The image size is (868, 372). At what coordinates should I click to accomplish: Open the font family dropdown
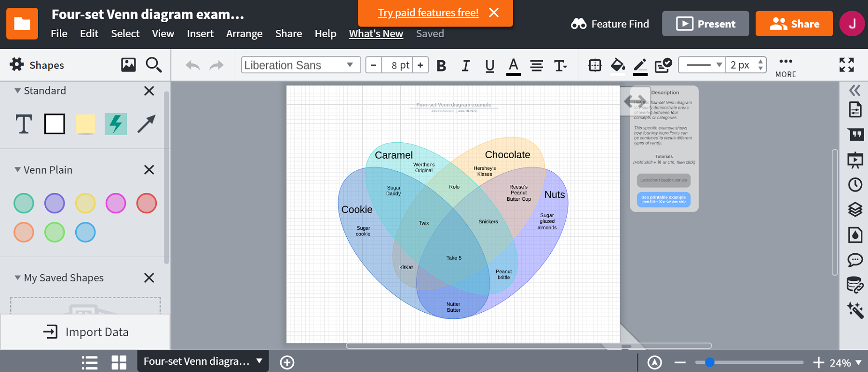pyautogui.click(x=301, y=65)
